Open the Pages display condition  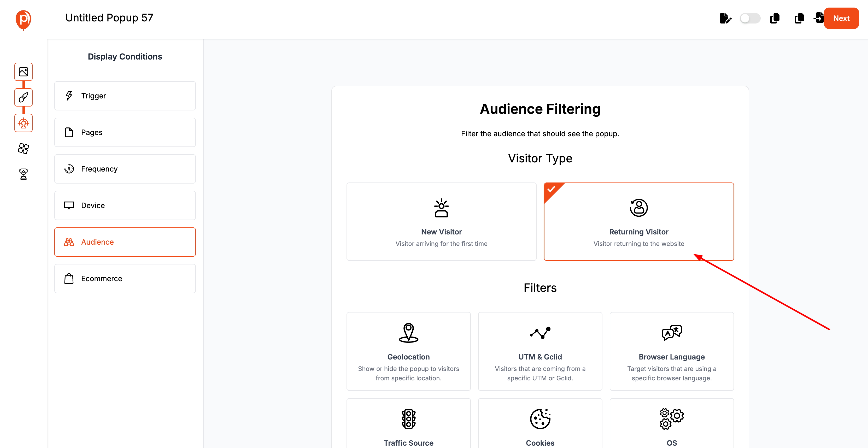point(125,132)
